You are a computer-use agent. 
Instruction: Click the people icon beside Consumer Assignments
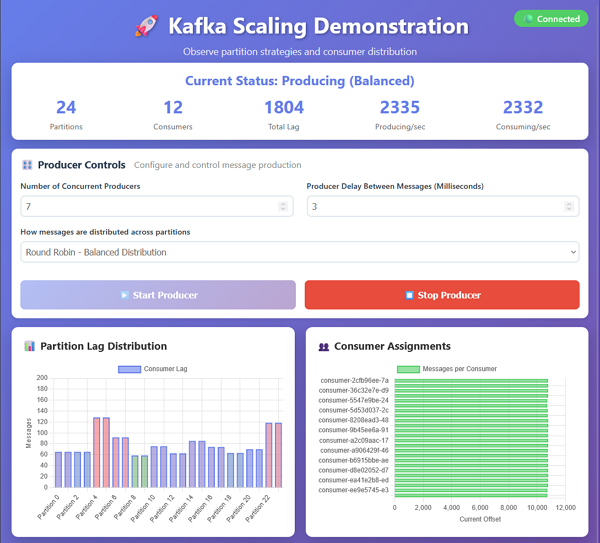[x=323, y=346]
